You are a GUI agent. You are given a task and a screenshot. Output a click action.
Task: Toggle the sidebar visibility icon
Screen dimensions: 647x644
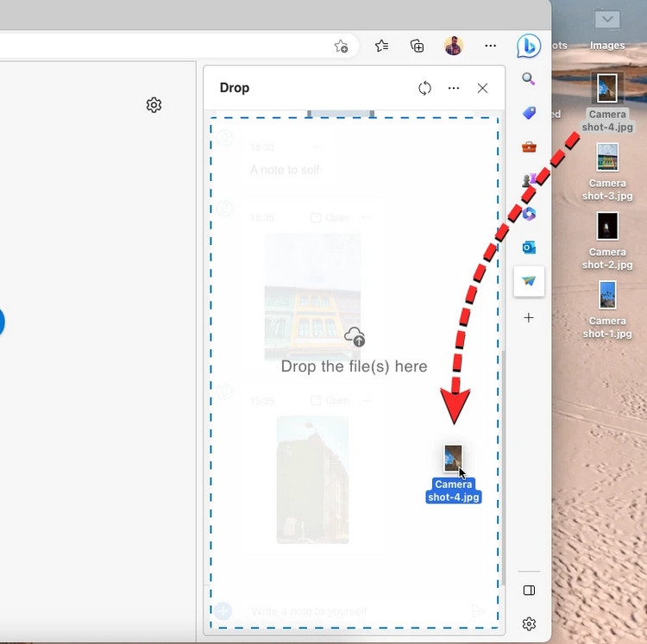(x=529, y=591)
